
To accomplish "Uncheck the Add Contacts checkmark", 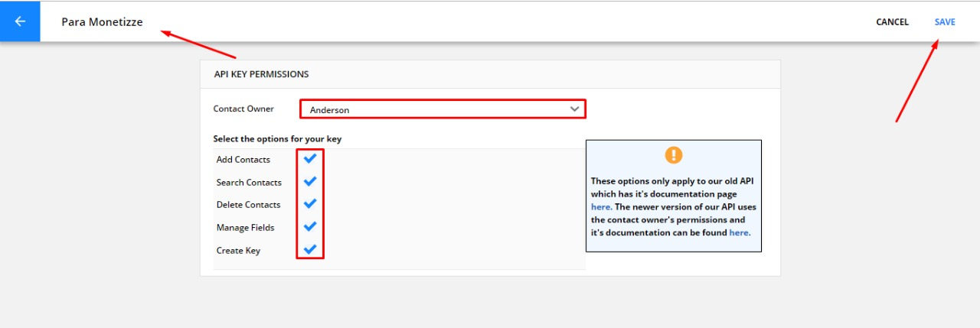I will click(x=310, y=159).
